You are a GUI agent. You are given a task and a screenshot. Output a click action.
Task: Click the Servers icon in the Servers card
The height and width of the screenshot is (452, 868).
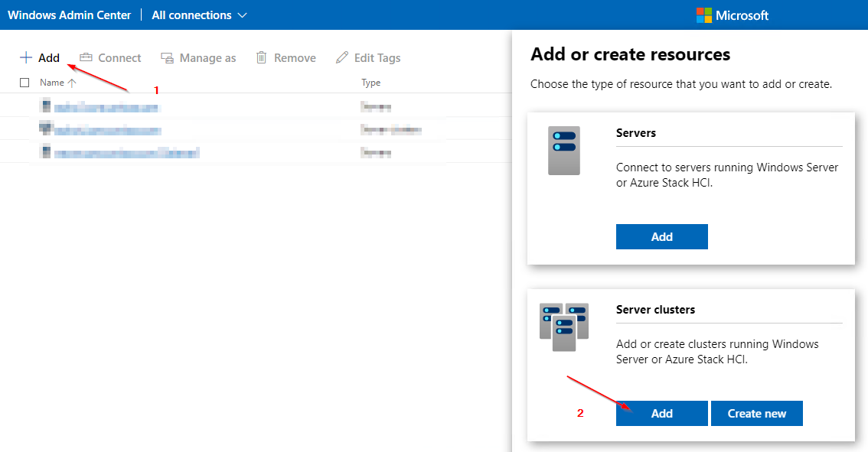pyautogui.click(x=564, y=151)
